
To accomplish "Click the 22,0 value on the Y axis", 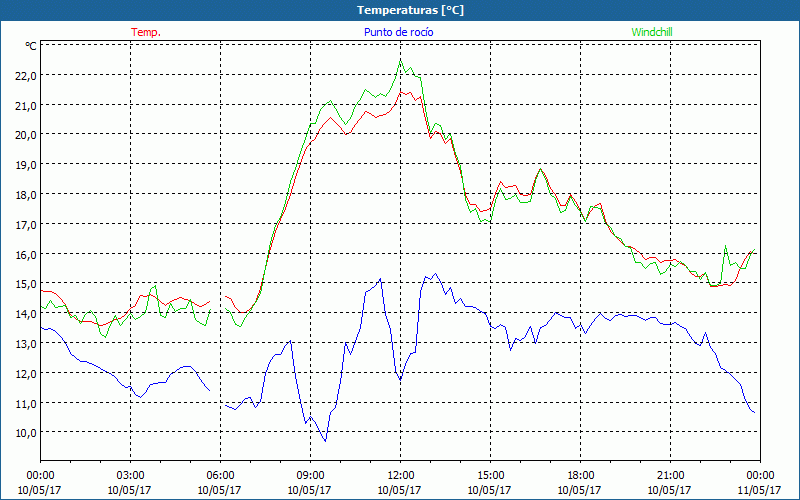I will pyautogui.click(x=28, y=76).
